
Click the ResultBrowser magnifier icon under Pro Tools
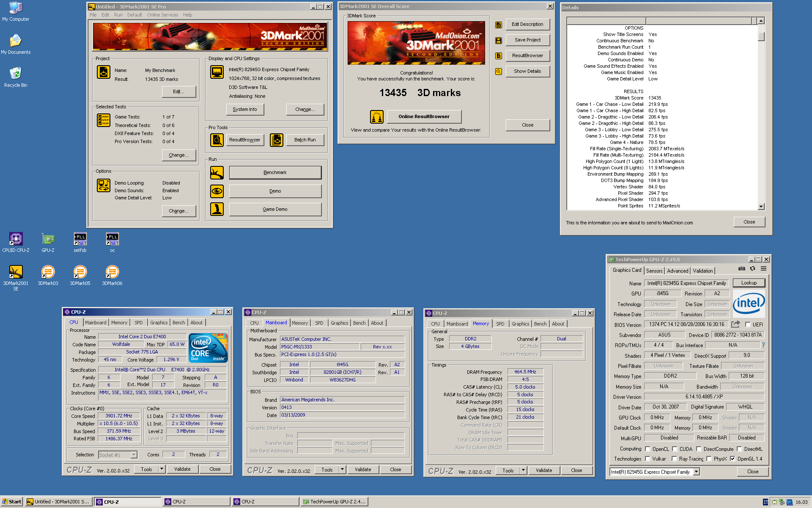click(217, 140)
